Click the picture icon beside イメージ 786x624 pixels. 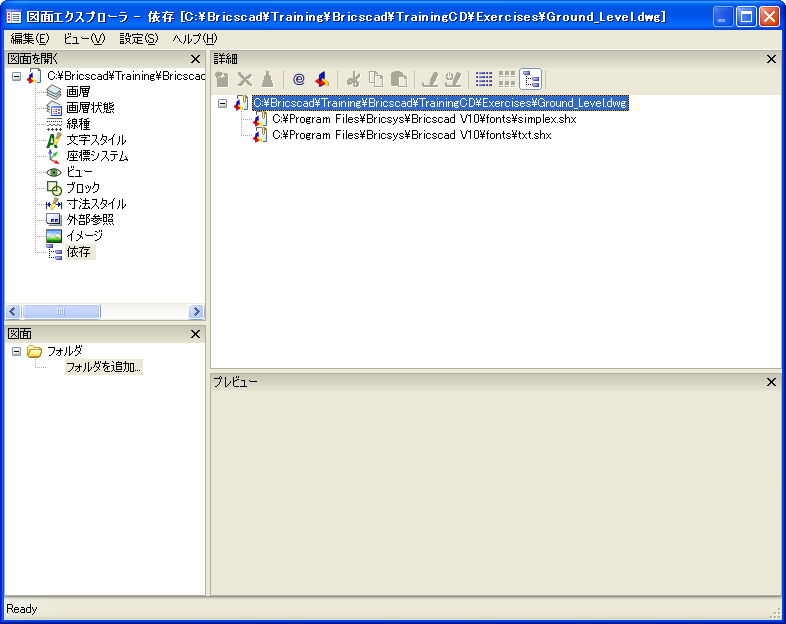point(54,236)
